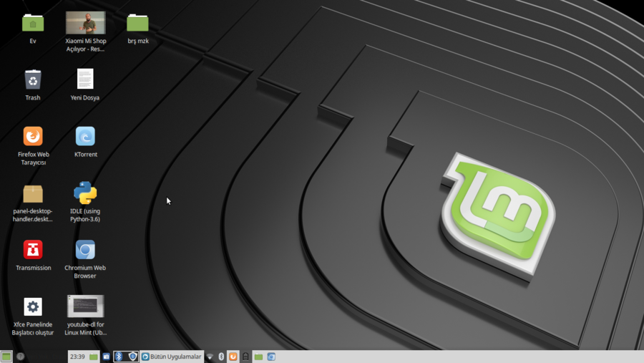Open the Ev home folder icon

tap(33, 23)
